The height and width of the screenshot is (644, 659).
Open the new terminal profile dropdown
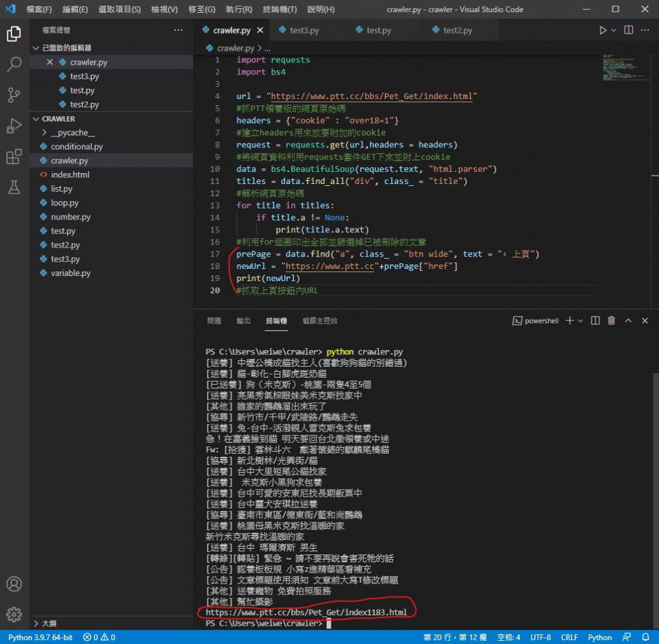[x=580, y=321]
